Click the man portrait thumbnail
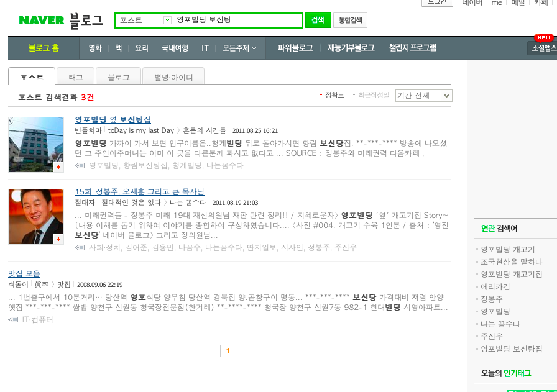Viewport: 557px width, 392px height. [x=36, y=217]
